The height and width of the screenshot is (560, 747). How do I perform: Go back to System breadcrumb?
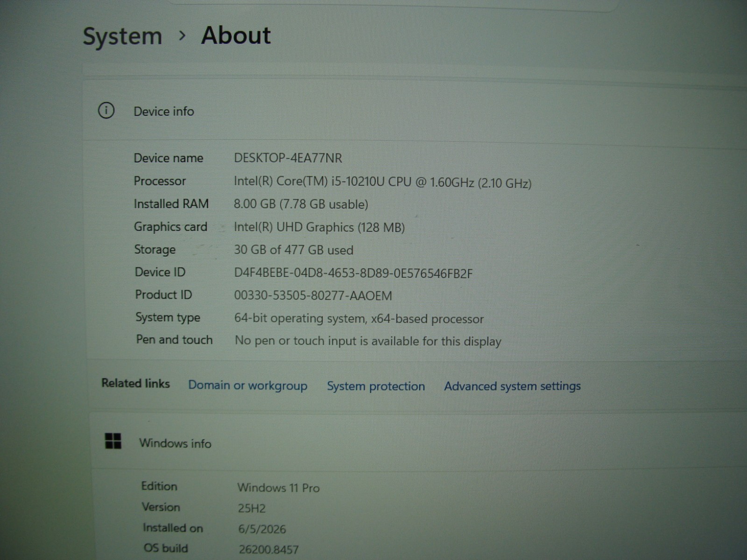[122, 36]
